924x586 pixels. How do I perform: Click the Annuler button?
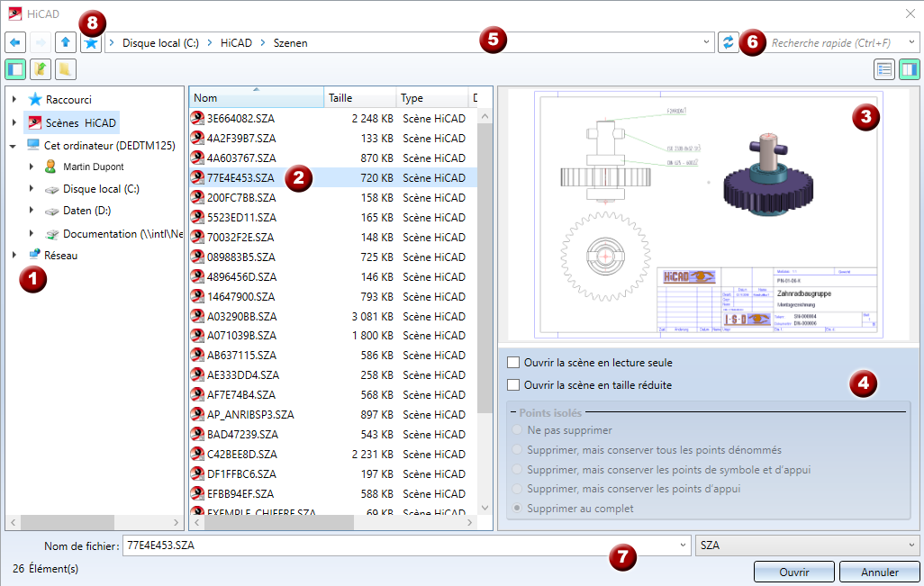(879, 572)
